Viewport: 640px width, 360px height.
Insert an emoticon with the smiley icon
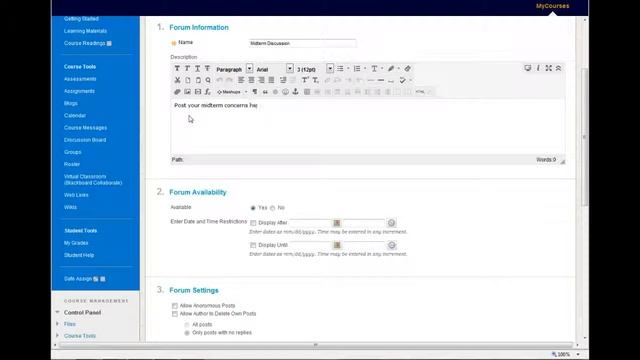[285, 92]
